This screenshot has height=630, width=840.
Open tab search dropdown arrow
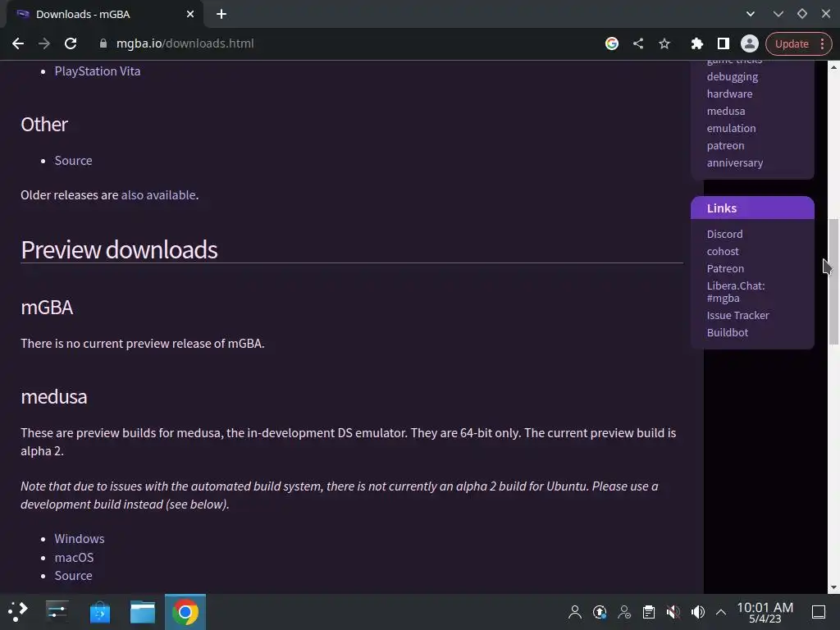(x=751, y=14)
